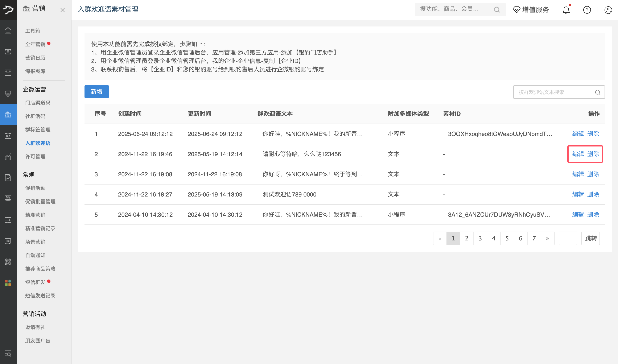This screenshot has height=364, width=618.
Task: Open the user account avatar icon
Action: pyautogui.click(x=608, y=10)
